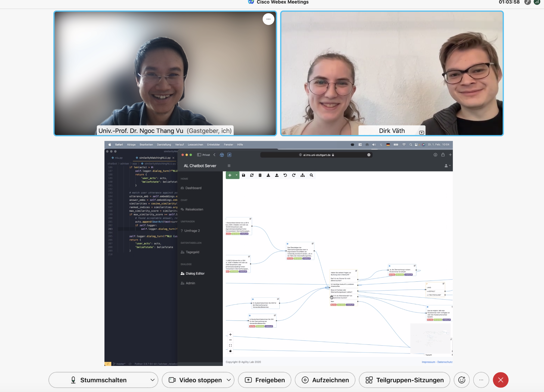The width and height of the screenshot is (544, 392).
Task: Click the al.ims.uni-stuttgart.de address bar
Action: [316, 155]
